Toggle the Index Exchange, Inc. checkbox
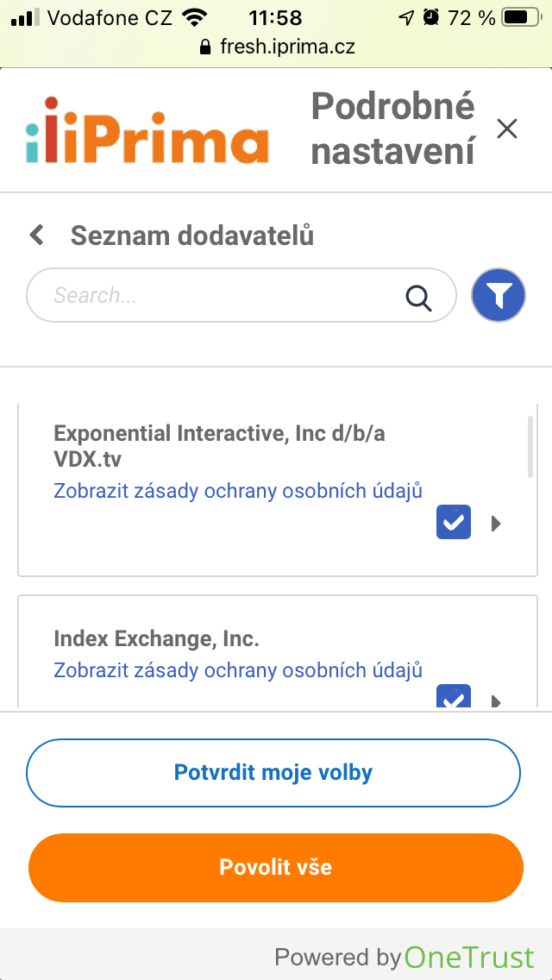The width and height of the screenshot is (552, 980). (x=454, y=697)
